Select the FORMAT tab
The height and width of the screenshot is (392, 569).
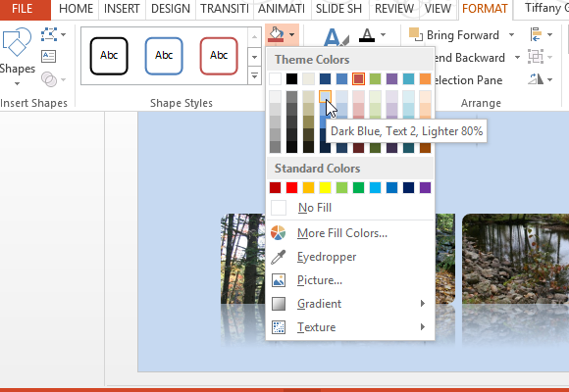[485, 9]
